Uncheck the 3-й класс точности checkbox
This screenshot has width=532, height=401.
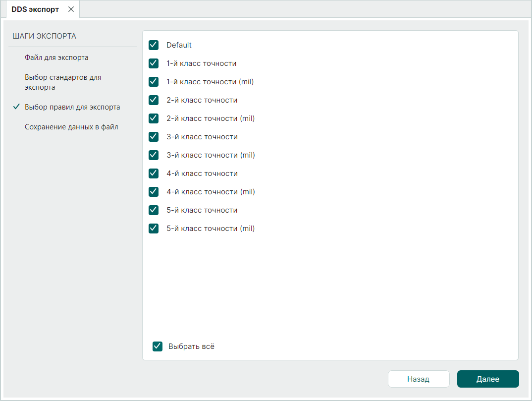click(x=154, y=137)
